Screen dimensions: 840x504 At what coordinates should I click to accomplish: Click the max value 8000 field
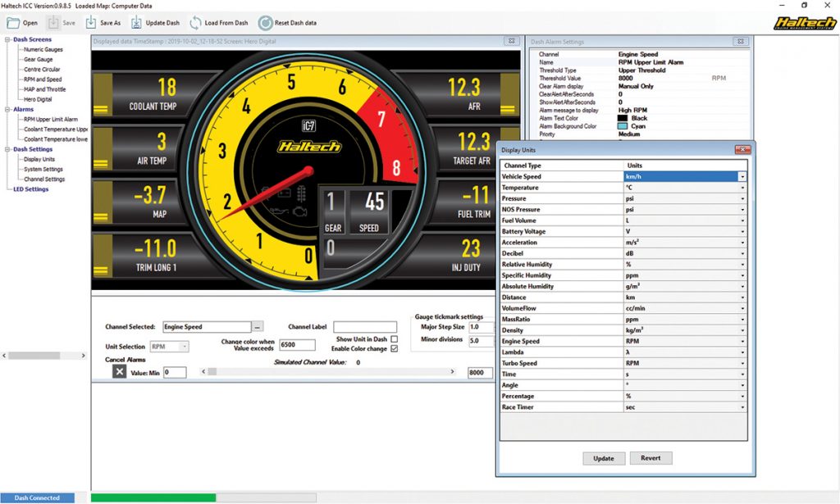[x=480, y=373]
